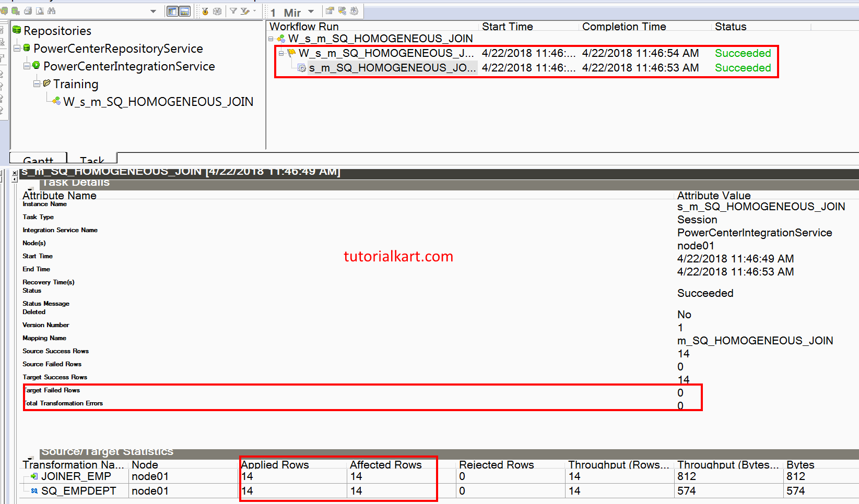Screen dimensions: 859x504
Task: Select the Find (binoculars) tool
Action: pyautogui.click(x=52, y=11)
